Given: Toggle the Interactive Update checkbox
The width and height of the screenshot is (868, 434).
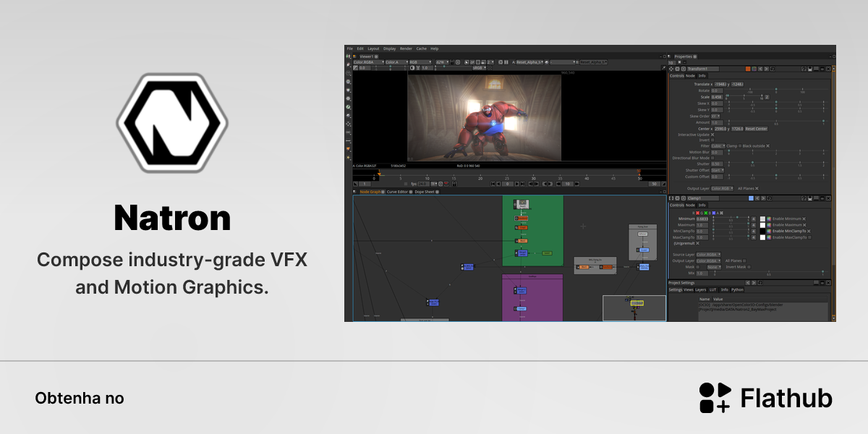Looking at the screenshot, I should pos(712,135).
